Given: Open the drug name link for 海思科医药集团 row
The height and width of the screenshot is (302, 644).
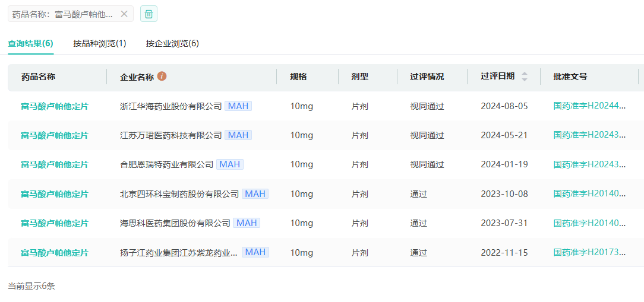Looking at the screenshot, I should point(55,223).
